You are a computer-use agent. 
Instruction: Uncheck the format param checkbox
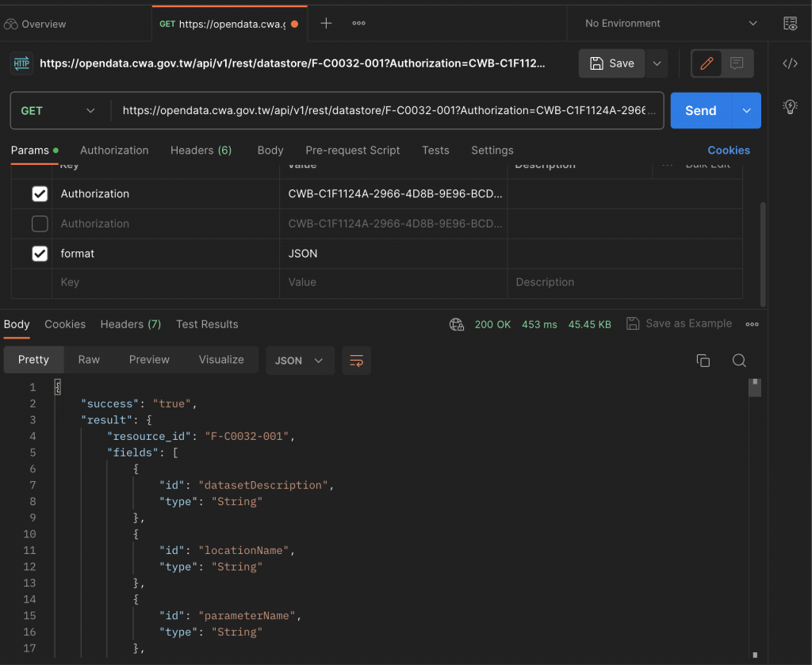pyautogui.click(x=40, y=254)
